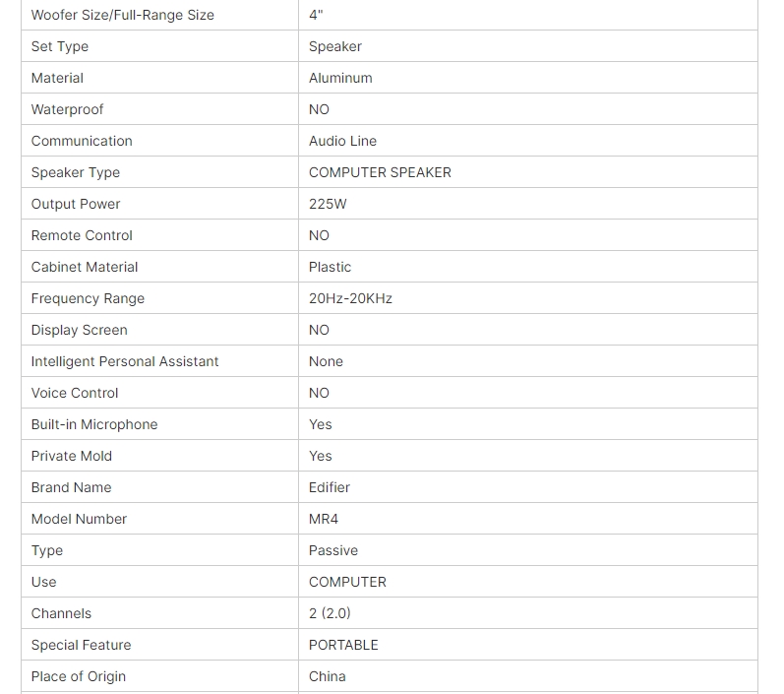The height and width of the screenshot is (694, 784).
Task: Select the "Plastic" cabinet material value
Action: (330, 267)
